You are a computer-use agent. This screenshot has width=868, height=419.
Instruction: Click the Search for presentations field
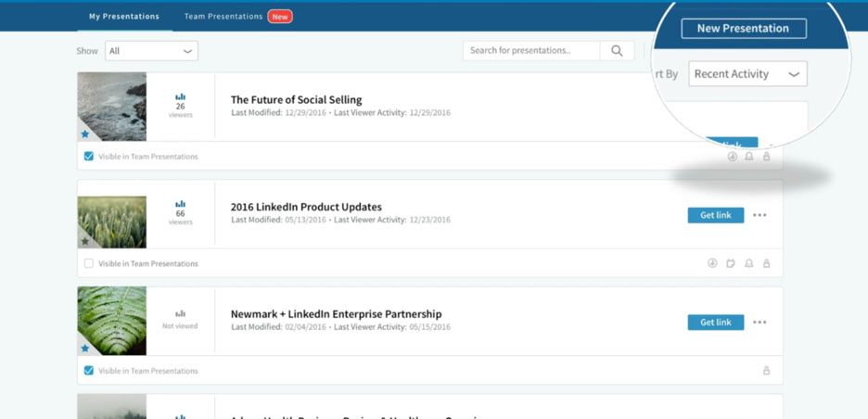[x=531, y=51]
